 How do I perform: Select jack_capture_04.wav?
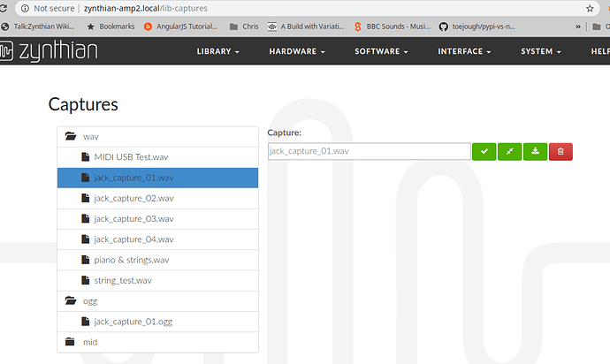[x=157, y=239]
